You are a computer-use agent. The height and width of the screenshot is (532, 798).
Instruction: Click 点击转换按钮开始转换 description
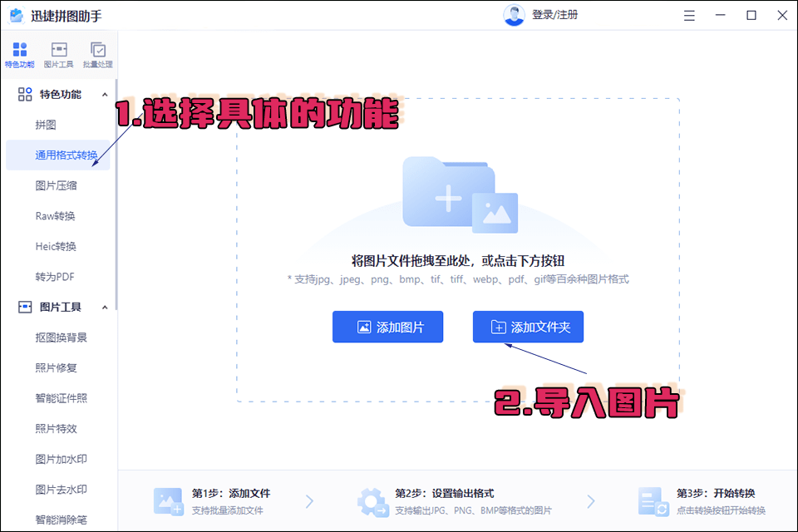[x=721, y=510]
